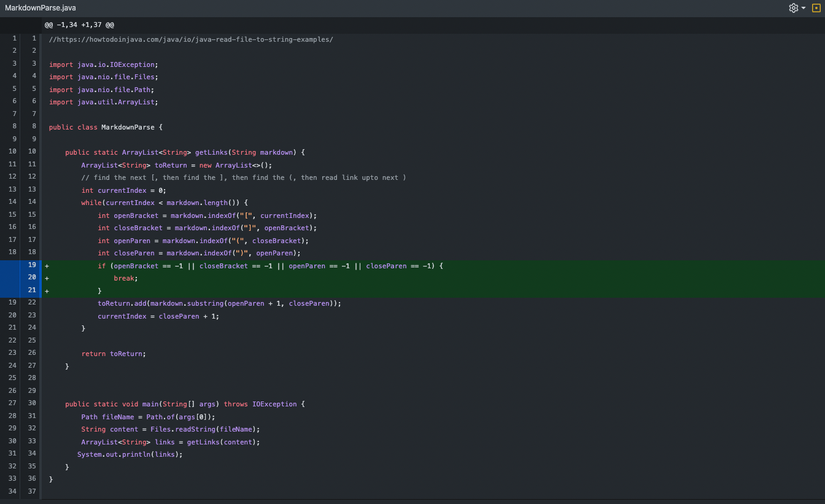Click the toReturn.add(markdown.substring line
This screenshot has height=504, width=825.
tap(219, 303)
